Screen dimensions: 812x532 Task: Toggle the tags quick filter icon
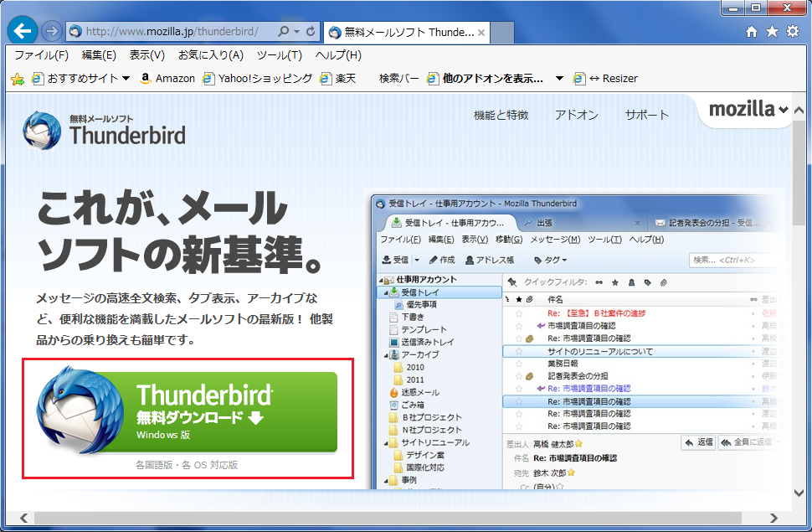pos(647,282)
